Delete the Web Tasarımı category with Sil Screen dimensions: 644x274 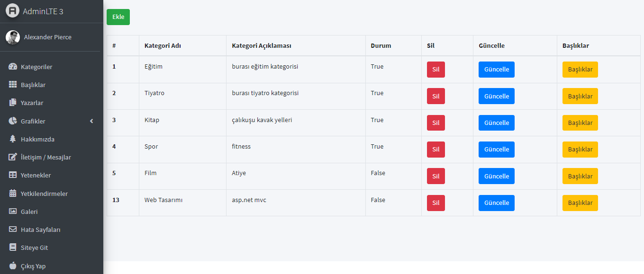(436, 203)
